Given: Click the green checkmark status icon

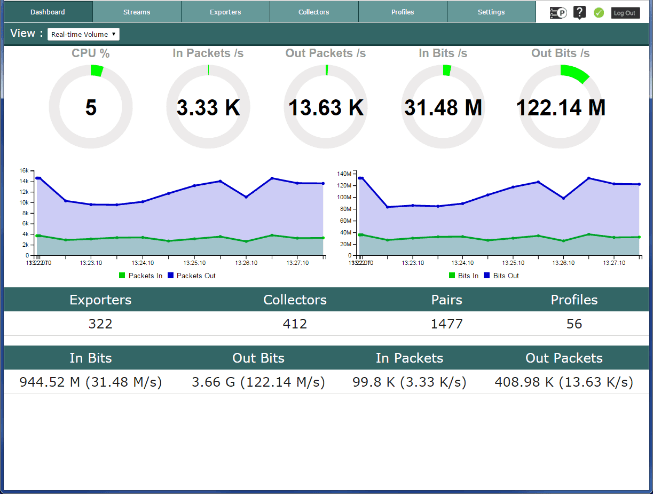Looking at the screenshot, I should 599,13.
